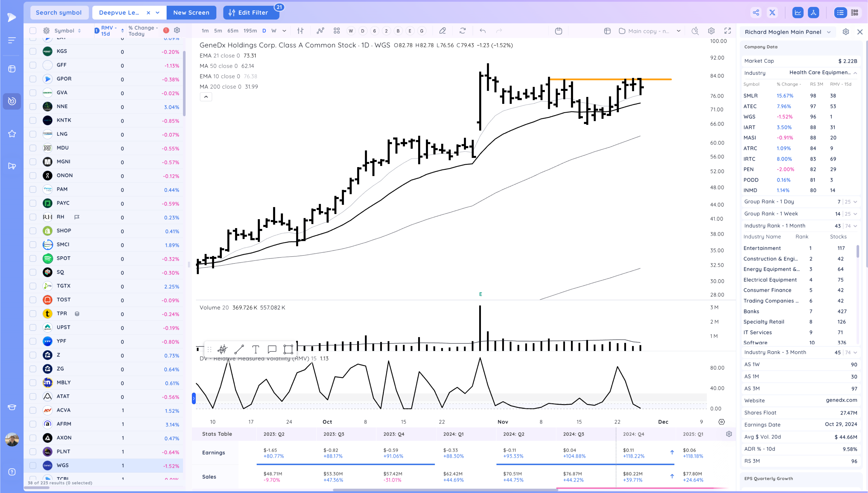Check the TOST row checkbox
Screen dimensions: 868x493
33,300
